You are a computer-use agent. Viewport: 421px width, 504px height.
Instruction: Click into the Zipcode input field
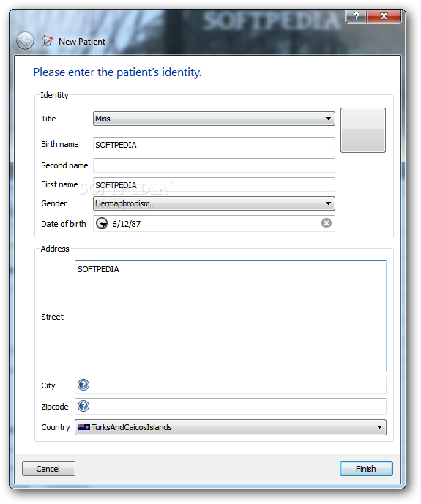[x=231, y=406]
